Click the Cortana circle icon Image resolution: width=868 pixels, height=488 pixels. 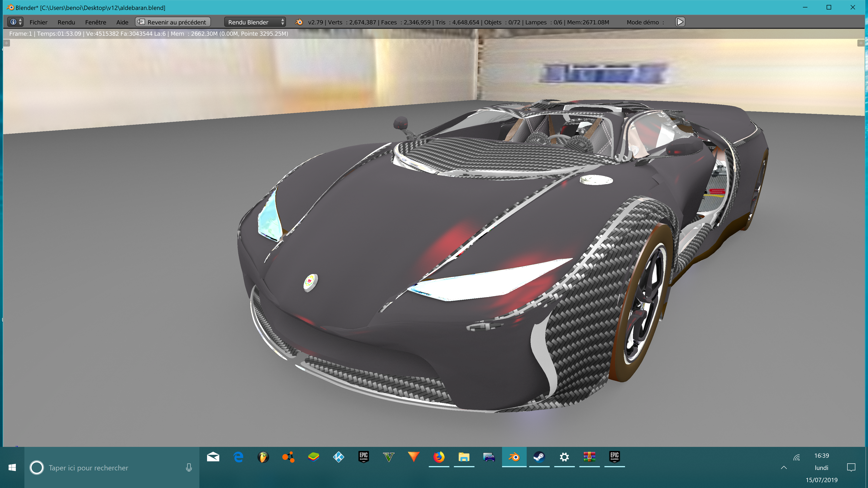[36, 467]
